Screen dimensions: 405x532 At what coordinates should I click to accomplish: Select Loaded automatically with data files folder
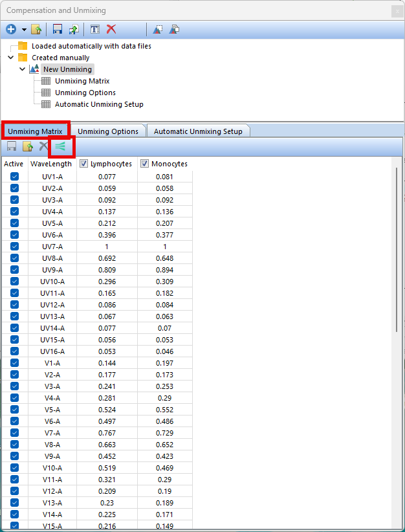(x=91, y=46)
